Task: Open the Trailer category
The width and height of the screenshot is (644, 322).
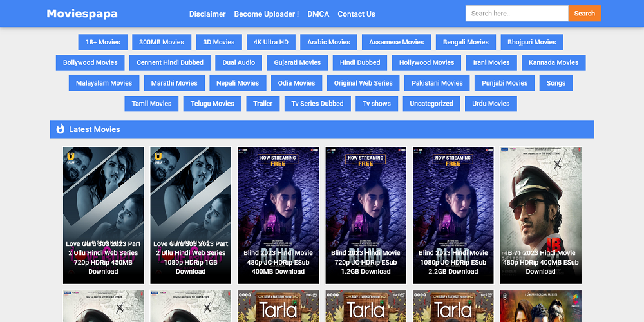Action: tap(263, 104)
